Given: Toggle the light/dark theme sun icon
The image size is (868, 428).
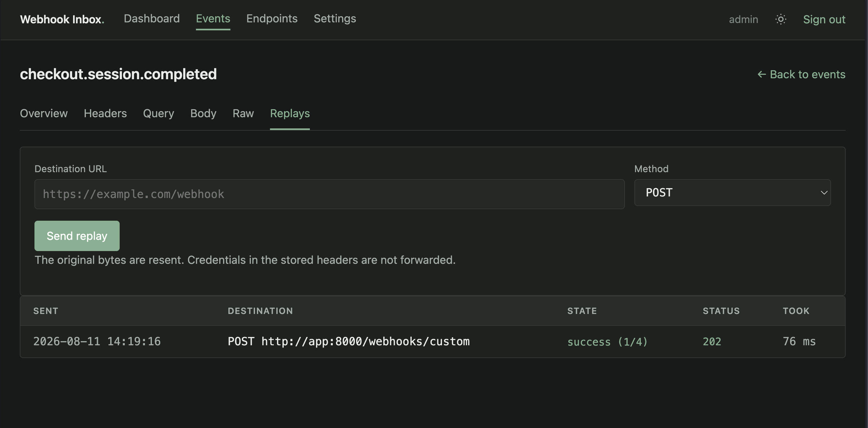Looking at the screenshot, I should point(780,19).
